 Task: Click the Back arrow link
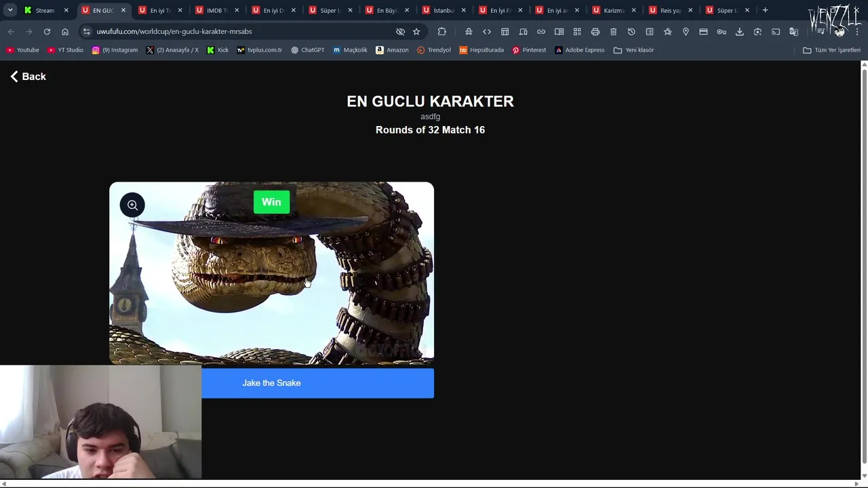point(28,77)
